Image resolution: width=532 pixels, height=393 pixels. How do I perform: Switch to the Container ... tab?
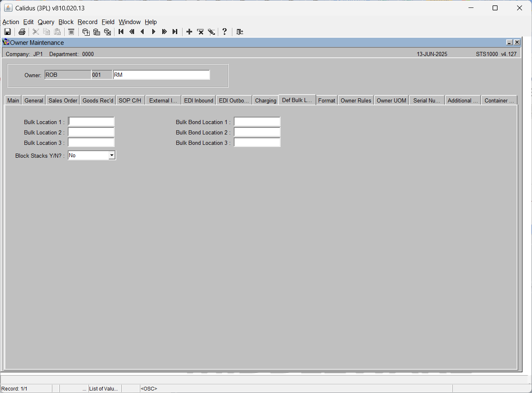(x=499, y=100)
